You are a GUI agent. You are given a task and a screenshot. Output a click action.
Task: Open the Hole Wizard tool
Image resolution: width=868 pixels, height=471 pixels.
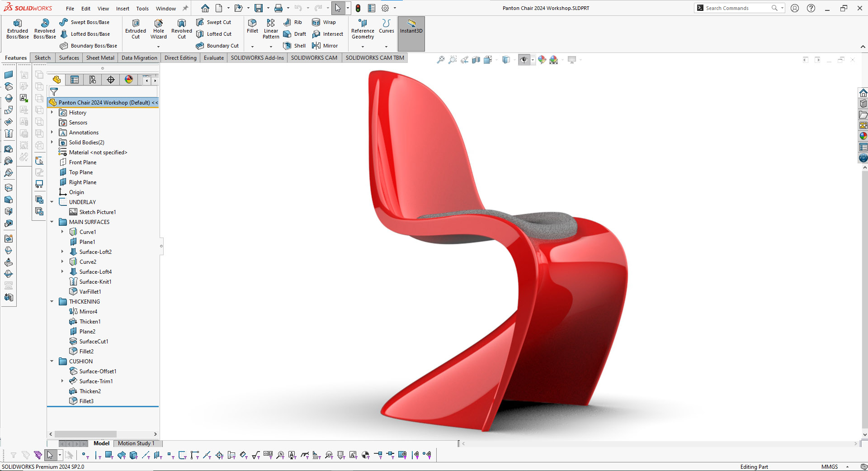click(x=159, y=29)
